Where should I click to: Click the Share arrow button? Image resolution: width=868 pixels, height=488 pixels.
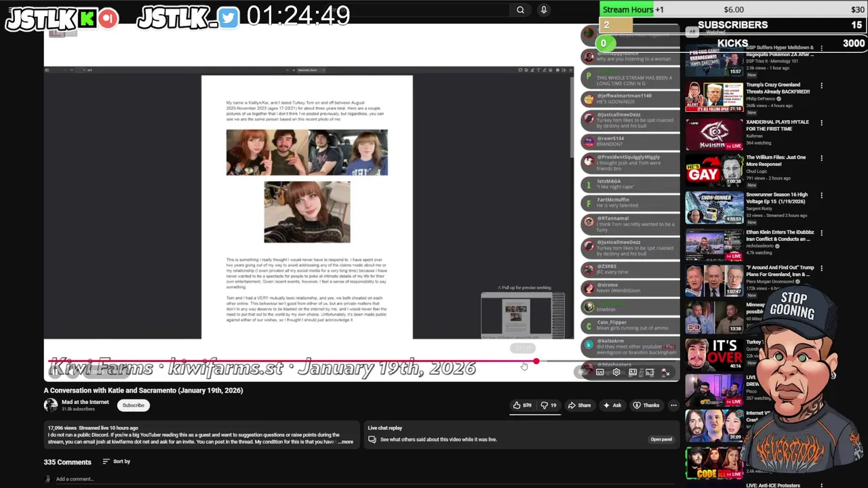pos(579,405)
